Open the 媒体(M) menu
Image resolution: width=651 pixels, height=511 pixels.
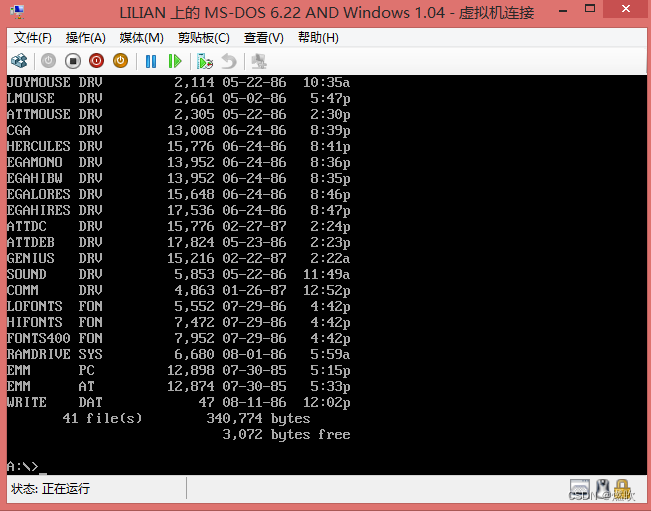pos(142,38)
